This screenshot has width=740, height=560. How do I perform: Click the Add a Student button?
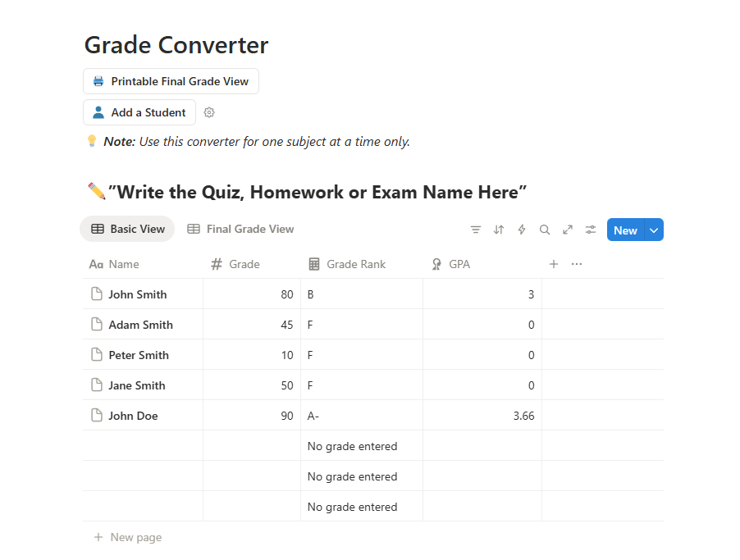click(139, 112)
